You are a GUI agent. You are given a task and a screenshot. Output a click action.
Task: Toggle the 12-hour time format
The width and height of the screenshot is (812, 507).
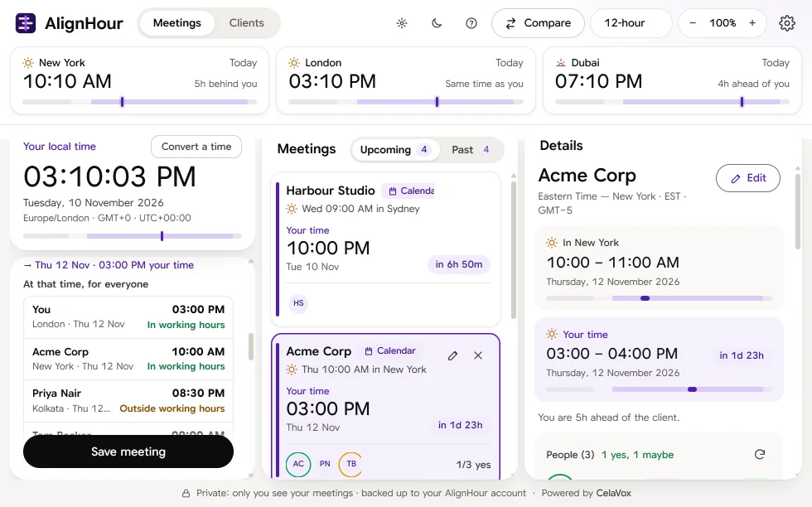pyautogui.click(x=631, y=23)
